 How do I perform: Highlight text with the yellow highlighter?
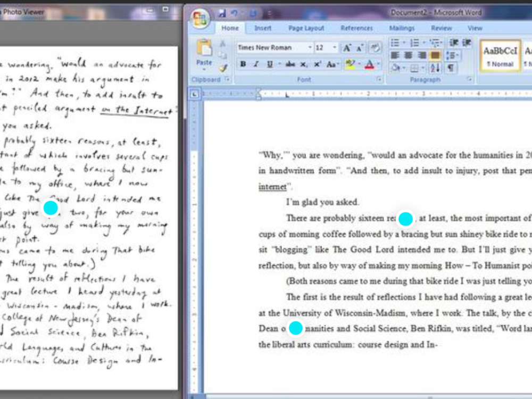[350, 64]
